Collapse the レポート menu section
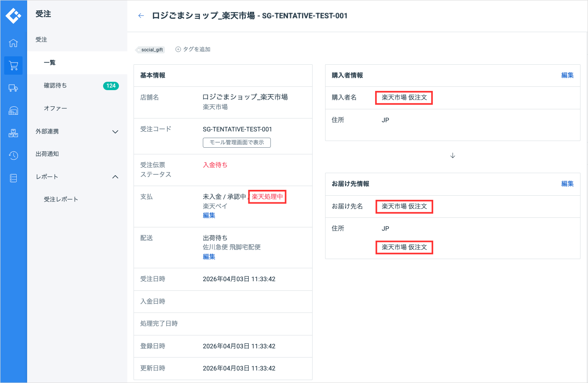 [x=115, y=177]
